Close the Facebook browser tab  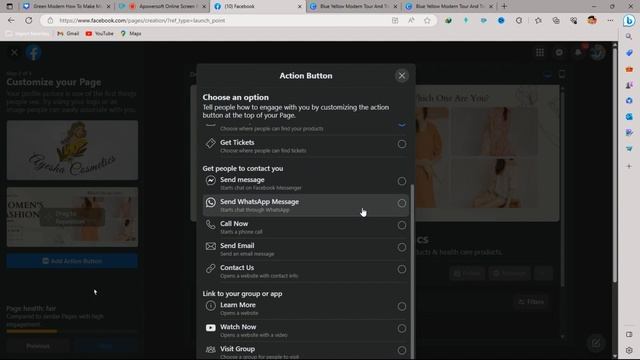(x=300, y=7)
